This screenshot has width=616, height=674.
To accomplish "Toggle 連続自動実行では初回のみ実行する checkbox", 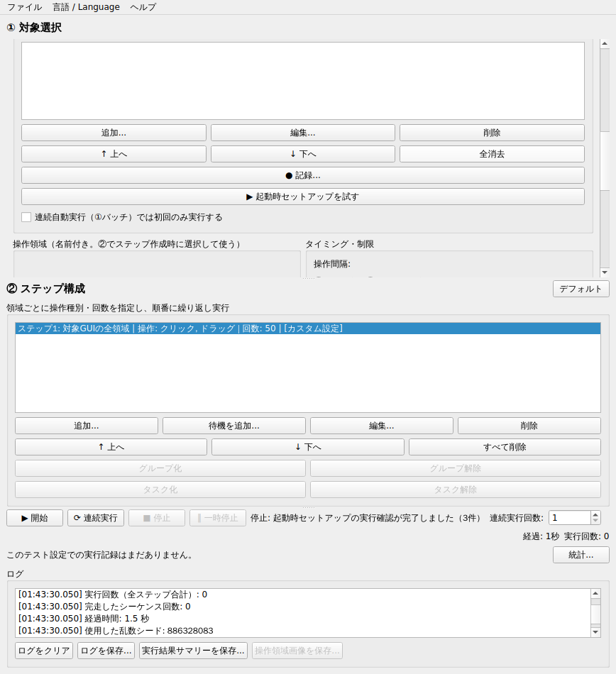I will (26, 217).
